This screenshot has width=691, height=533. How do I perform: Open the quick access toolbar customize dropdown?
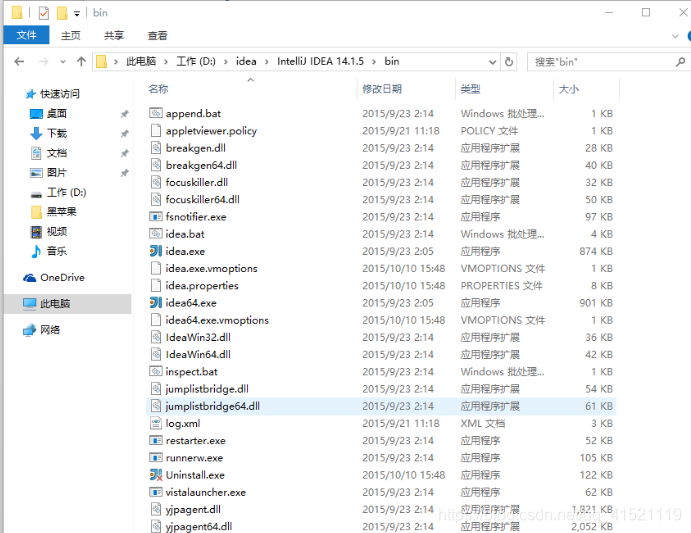77,14
